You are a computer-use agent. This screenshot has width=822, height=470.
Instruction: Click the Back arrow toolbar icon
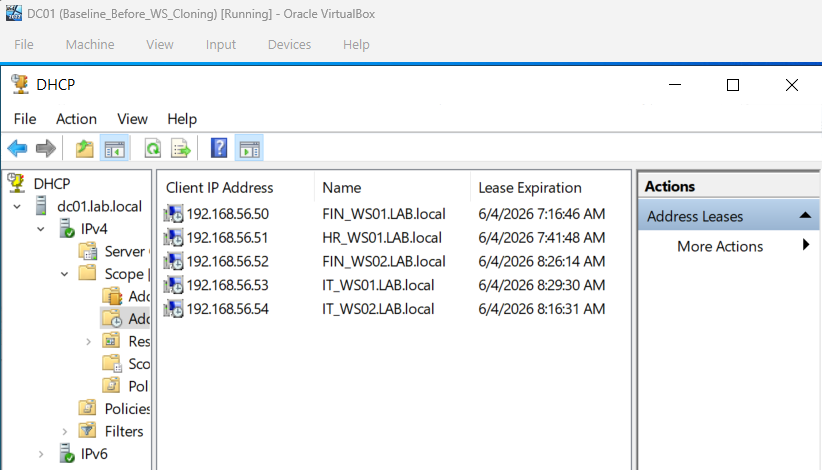(x=17, y=148)
